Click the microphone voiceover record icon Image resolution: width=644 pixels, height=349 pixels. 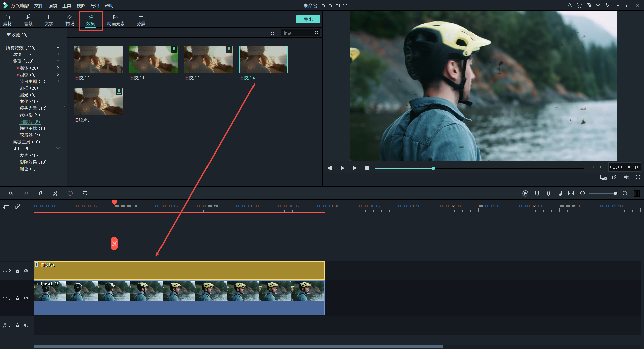click(548, 193)
